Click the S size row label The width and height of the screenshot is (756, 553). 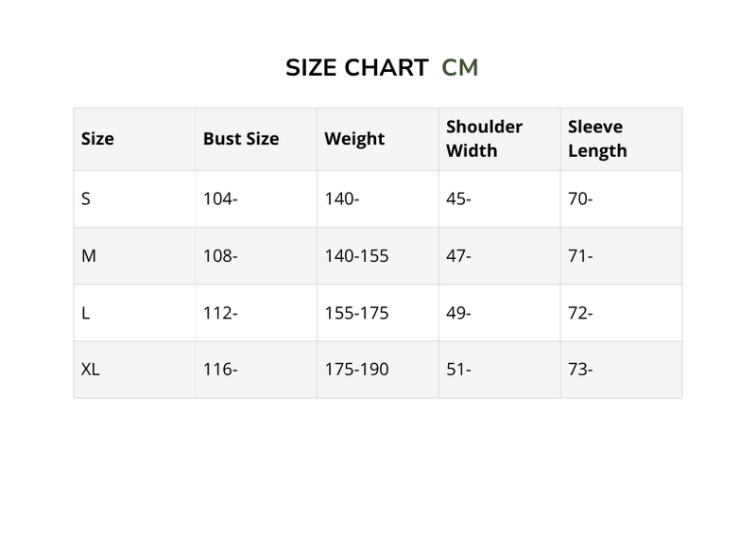[x=86, y=199]
